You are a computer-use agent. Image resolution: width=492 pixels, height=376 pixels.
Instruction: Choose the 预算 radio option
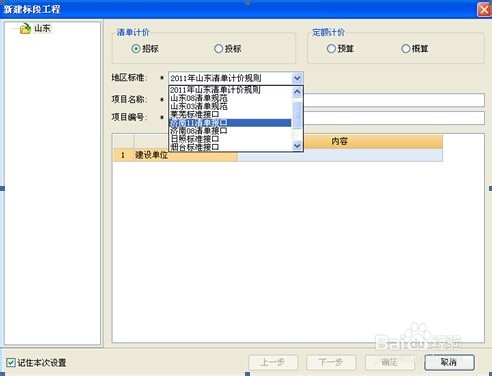pyautogui.click(x=331, y=49)
